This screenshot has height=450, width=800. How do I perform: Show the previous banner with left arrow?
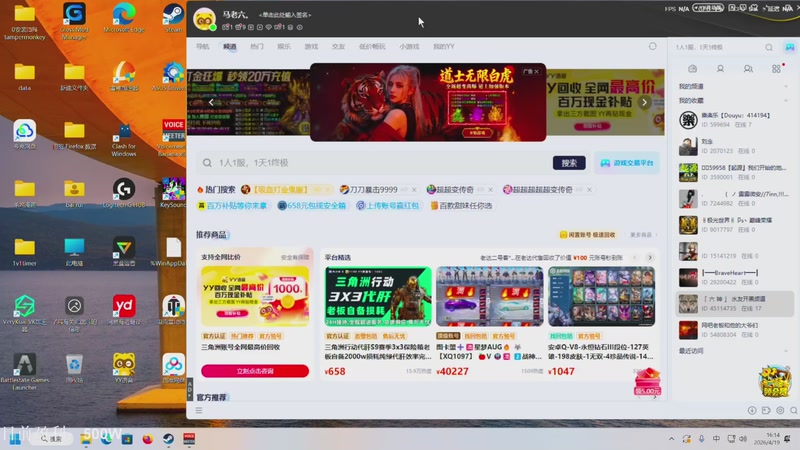point(211,102)
